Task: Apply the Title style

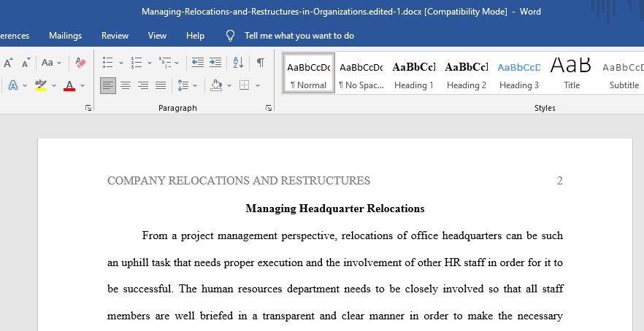Action: [571, 73]
